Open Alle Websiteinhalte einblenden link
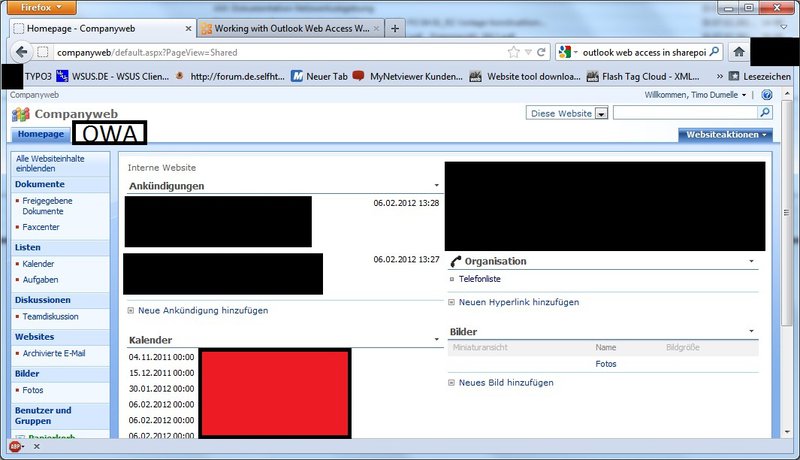800x460 pixels. coord(50,163)
